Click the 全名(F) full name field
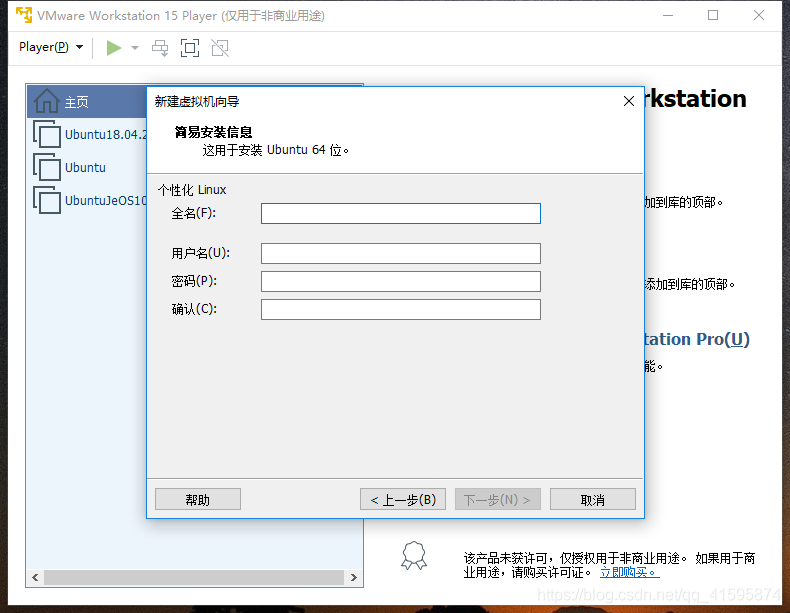Image resolution: width=790 pixels, height=613 pixels. point(401,214)
